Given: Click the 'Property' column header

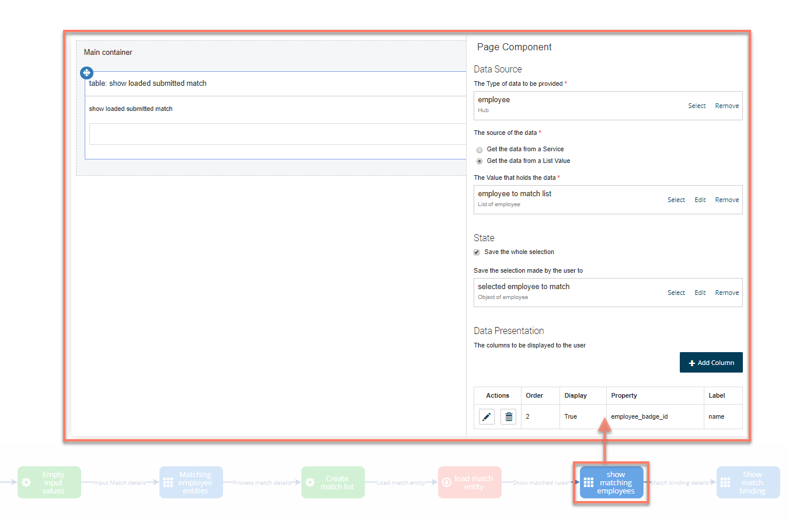Looking at the screenshot, I should (624, 395).
